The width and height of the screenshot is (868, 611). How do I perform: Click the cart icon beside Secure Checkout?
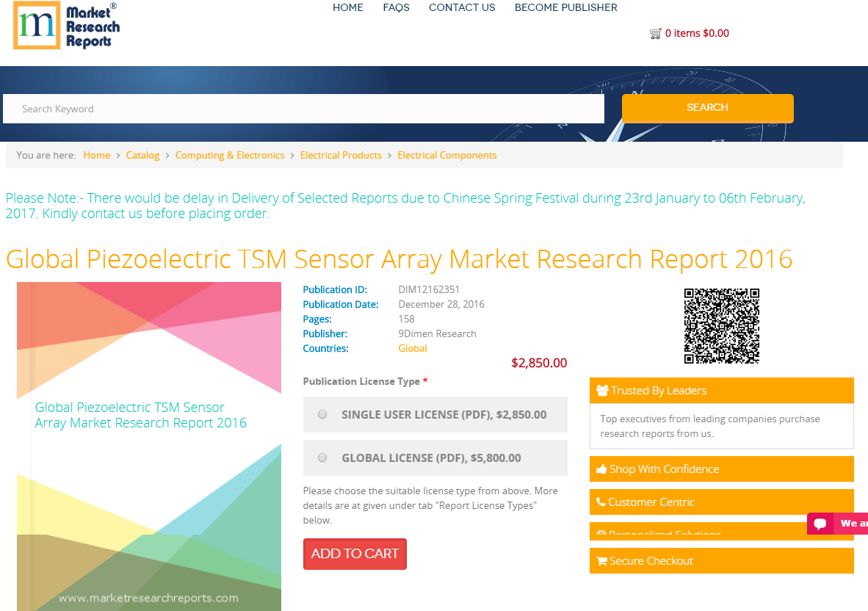[x=601, y=561]
